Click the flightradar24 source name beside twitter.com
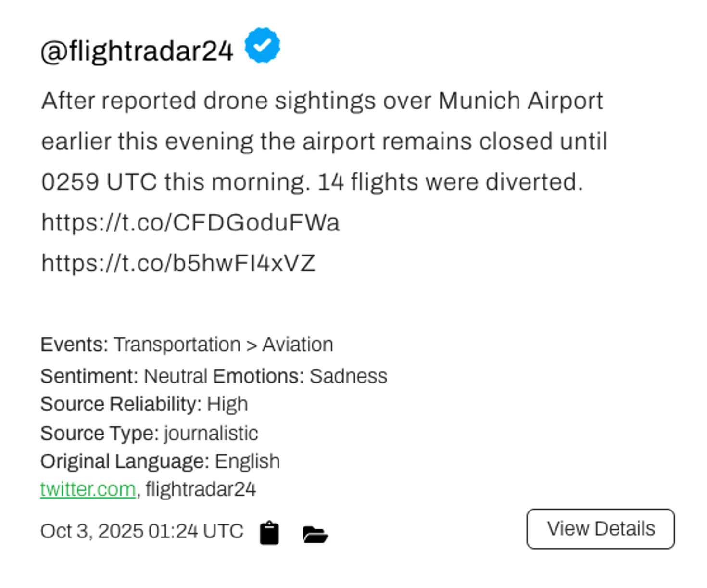This screenshot has width=707, height=588. [201, 489]
